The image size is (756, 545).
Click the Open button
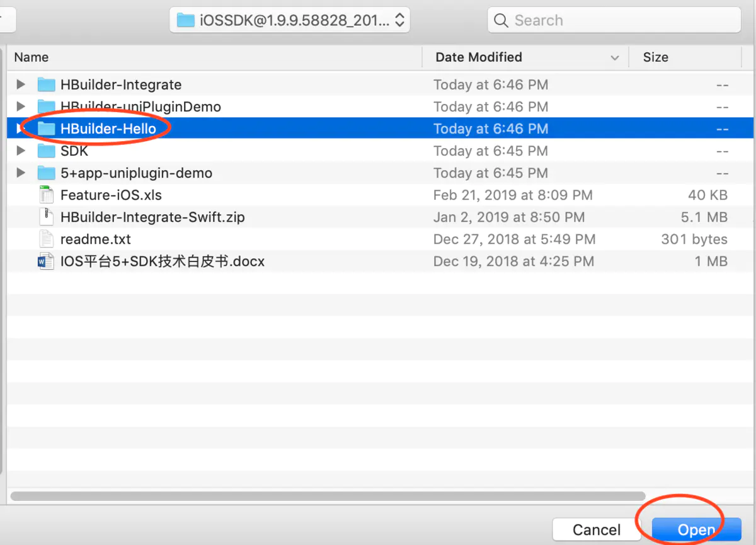tap(696, 531)
